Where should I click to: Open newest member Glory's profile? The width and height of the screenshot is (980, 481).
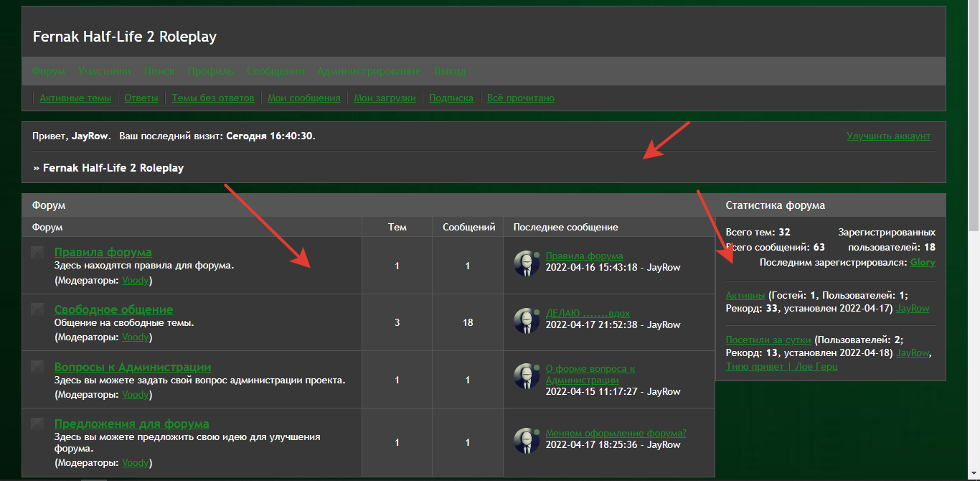[x=923, y=262]
